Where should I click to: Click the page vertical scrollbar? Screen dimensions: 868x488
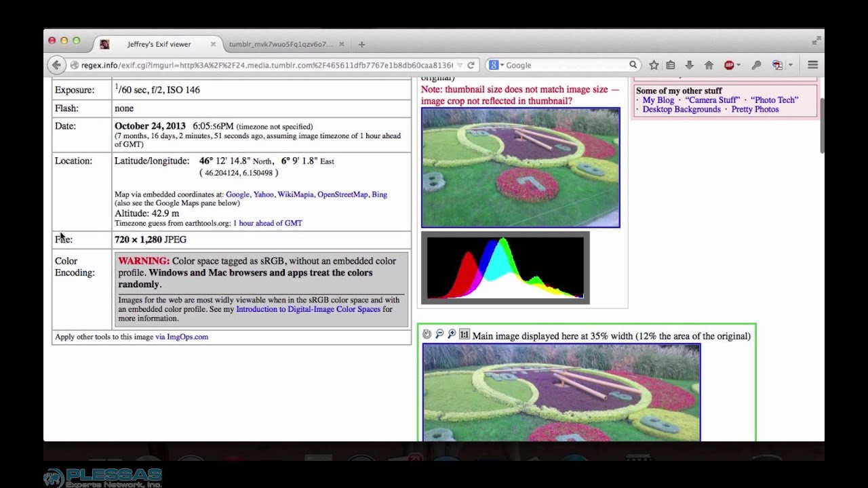point(822,125)
